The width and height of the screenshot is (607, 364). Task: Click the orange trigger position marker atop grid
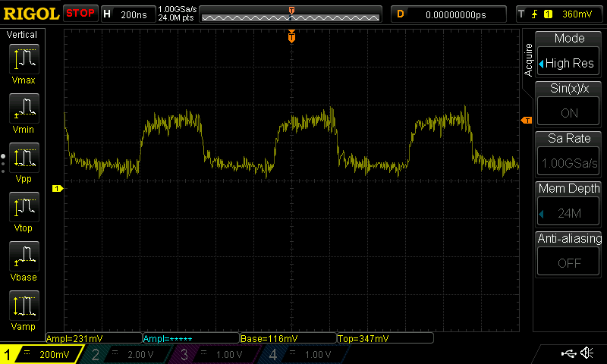coord(291,36)
